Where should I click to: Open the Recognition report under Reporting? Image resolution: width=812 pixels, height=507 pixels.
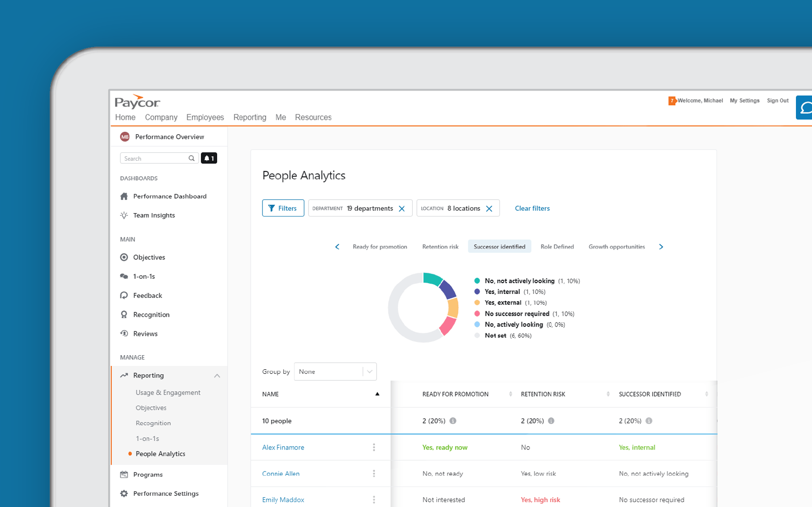(153, 423)
